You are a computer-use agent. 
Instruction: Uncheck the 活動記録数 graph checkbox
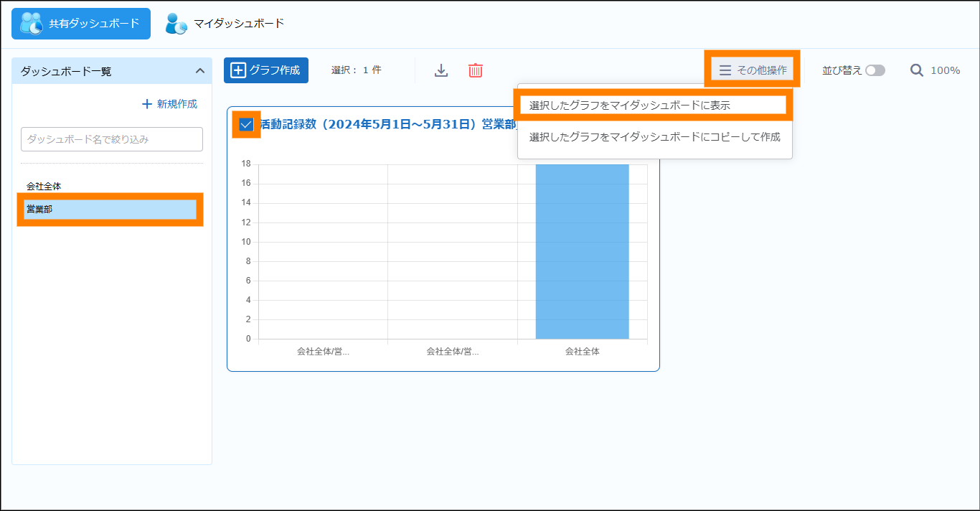pos(246,124)
